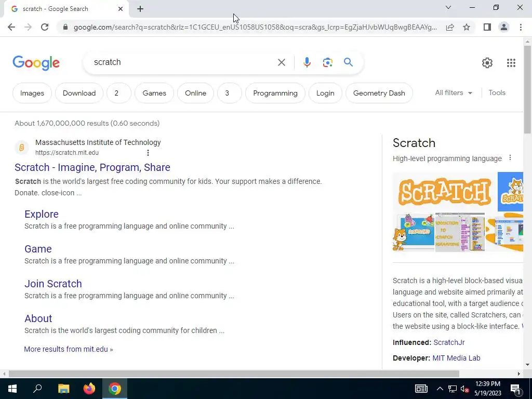
Task: Open Scratch - Imagine, Program, Share result
Action: pyautogui.click(x=92, y=167)
